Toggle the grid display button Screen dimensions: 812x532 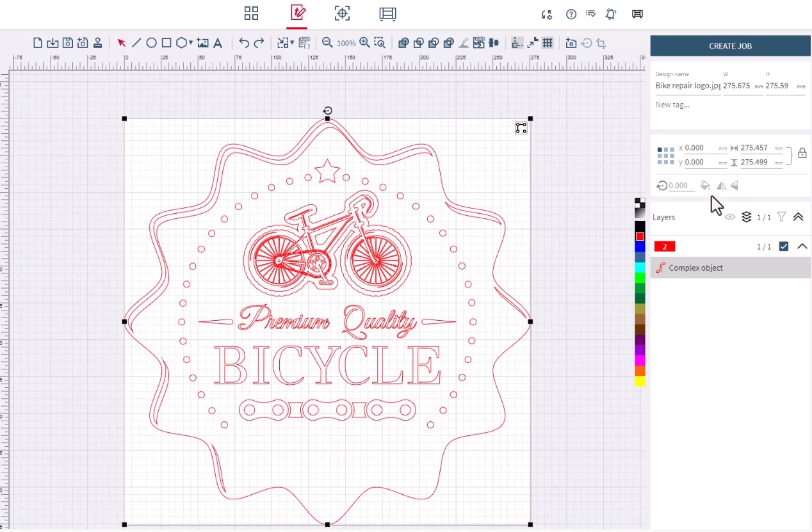coord(548,43)
